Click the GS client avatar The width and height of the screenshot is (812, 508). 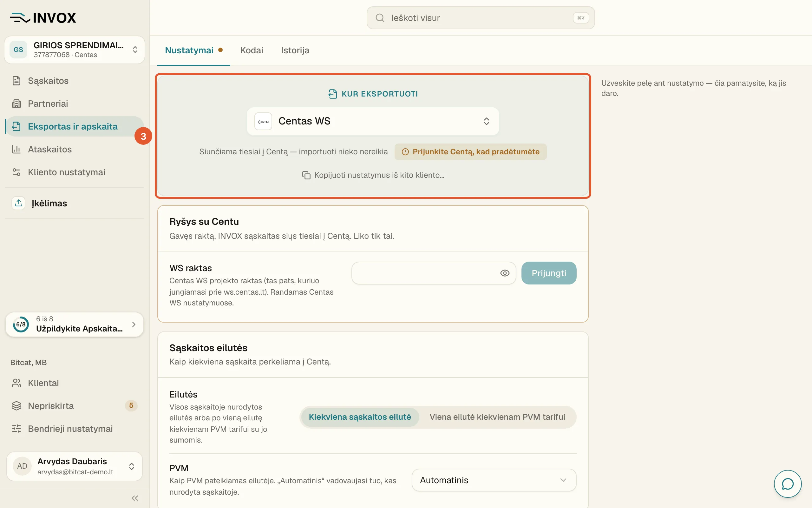[18, 50]
